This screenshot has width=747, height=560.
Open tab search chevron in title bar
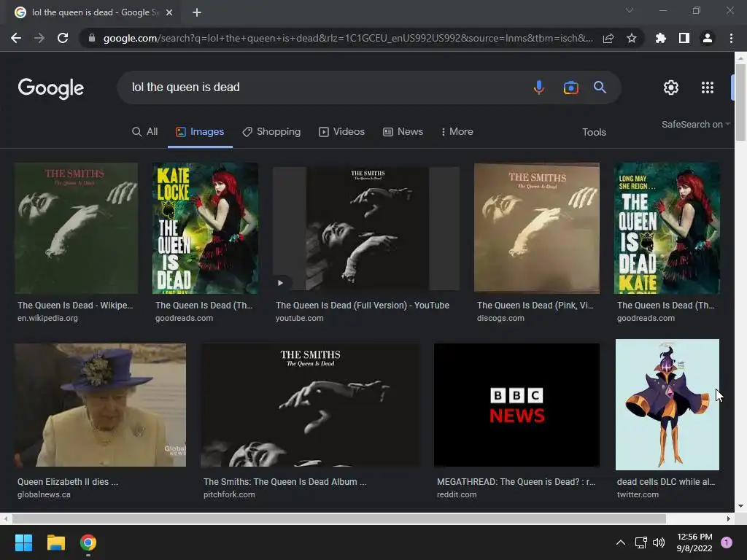630,10
